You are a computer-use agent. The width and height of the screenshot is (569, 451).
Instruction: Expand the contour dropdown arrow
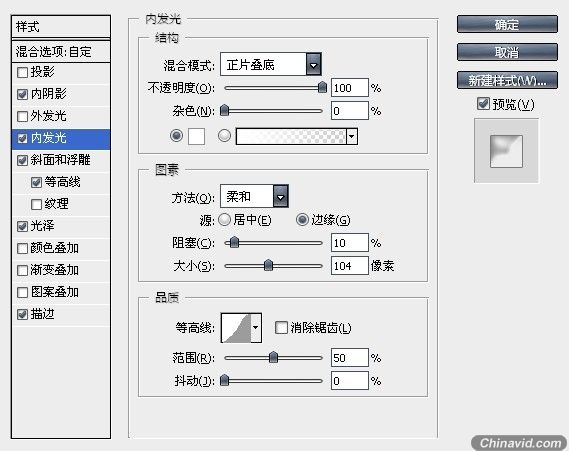coord(256,328)
